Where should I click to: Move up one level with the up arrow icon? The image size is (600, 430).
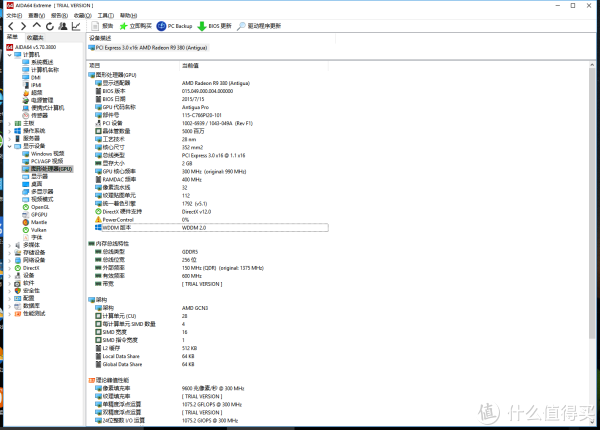pyautogui.click(x=36, y=26)
